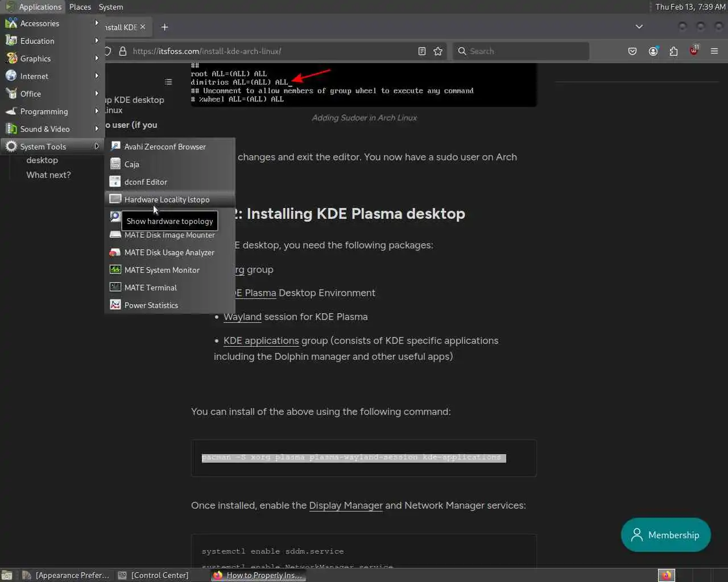Screen dimensions: 728x582
Task: Expand the System Tools submenu arrow
Action: point(97,147)
